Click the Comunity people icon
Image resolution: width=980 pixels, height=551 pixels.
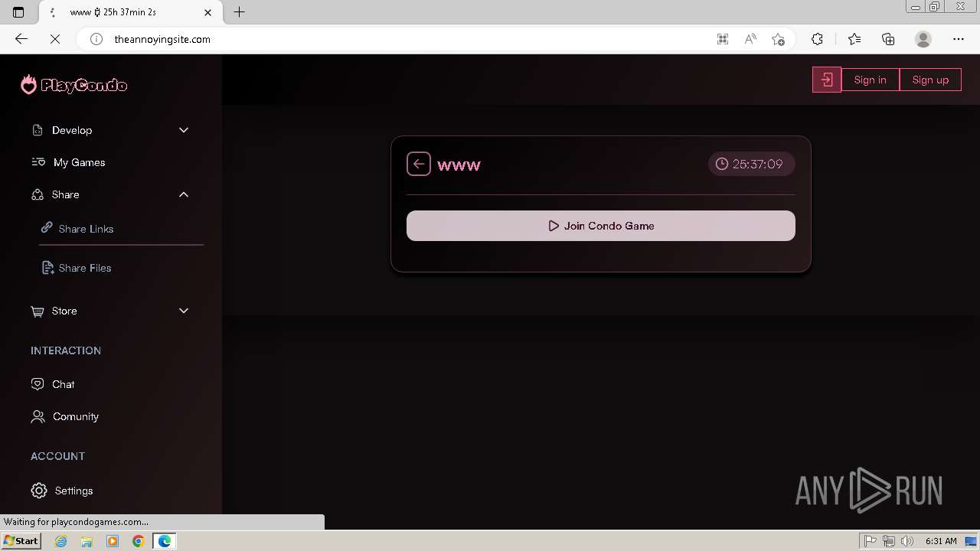[x=38, y=416]
